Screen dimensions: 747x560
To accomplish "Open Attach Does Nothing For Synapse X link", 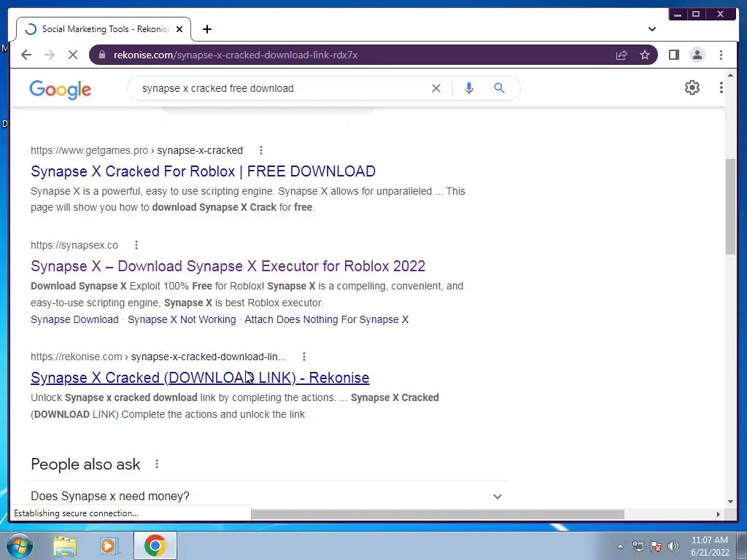I will [326, 319].
